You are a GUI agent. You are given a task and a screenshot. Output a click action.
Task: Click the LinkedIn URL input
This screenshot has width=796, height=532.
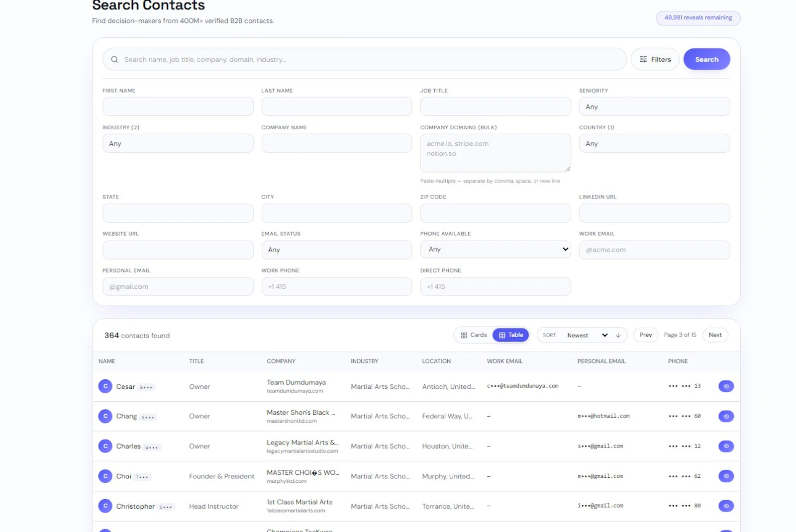[x=654, y=213]
